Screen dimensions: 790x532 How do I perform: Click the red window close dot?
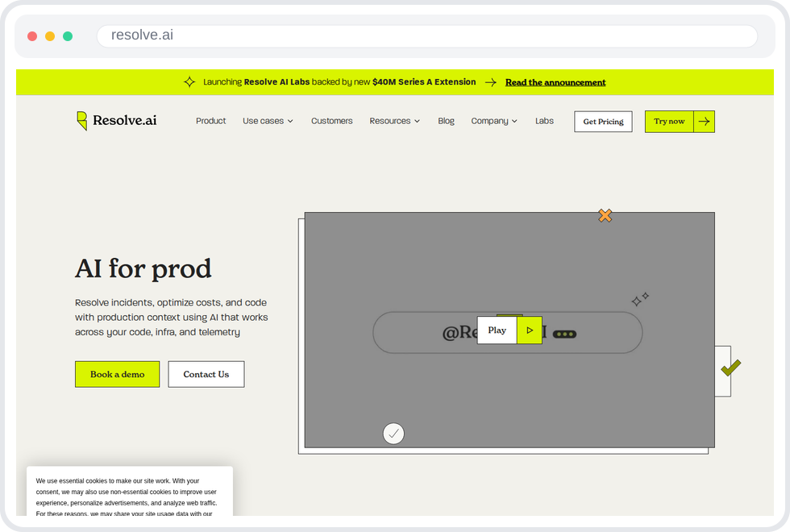32,36
